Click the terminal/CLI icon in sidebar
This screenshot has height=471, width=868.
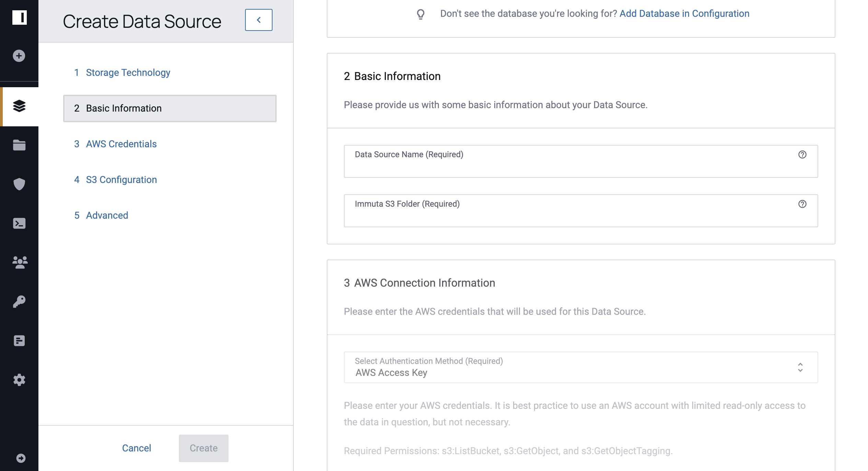pyautogui.click(x=19, y=223)
